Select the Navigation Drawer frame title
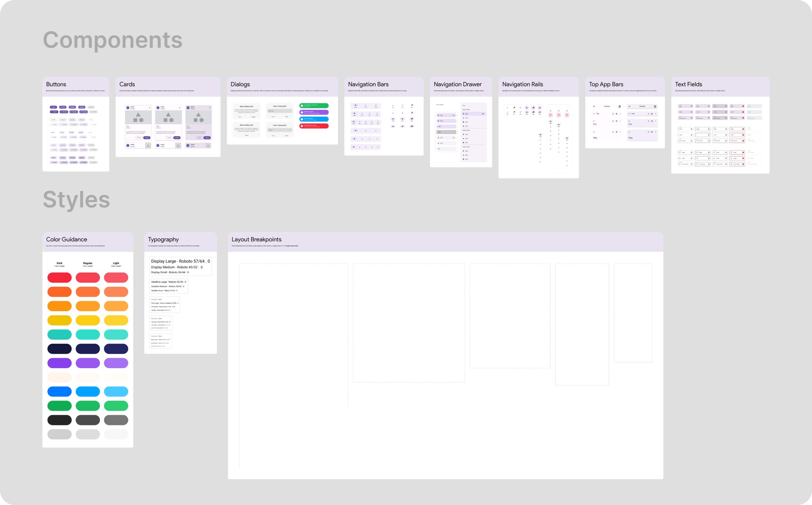Viewport: 812px width, 505px height. click(x=457, y=84)
